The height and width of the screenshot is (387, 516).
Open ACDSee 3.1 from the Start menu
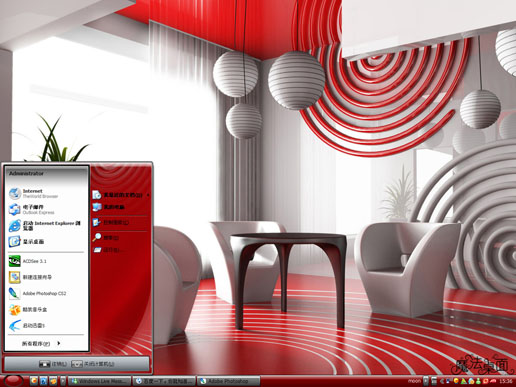click(46, 261)
